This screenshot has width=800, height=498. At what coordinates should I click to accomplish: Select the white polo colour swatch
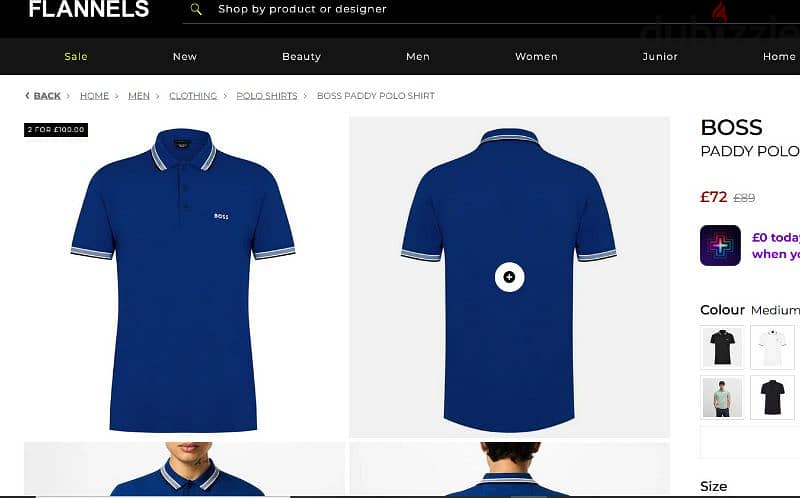[772, 347]
